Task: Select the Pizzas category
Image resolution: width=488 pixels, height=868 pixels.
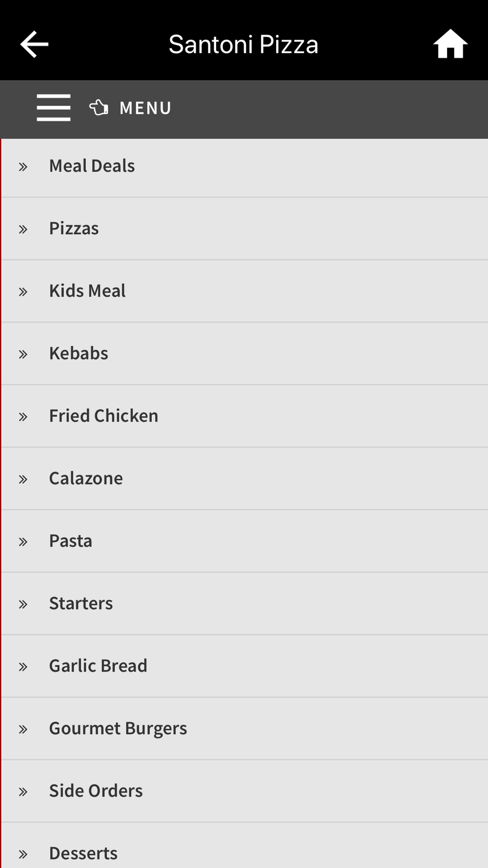Action: [74, 228]
